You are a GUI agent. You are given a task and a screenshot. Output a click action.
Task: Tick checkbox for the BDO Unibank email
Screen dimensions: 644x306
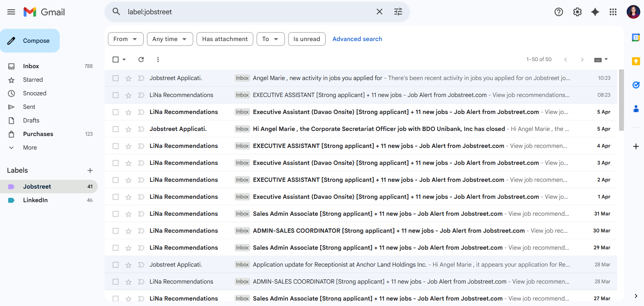(x=116, y=129)
